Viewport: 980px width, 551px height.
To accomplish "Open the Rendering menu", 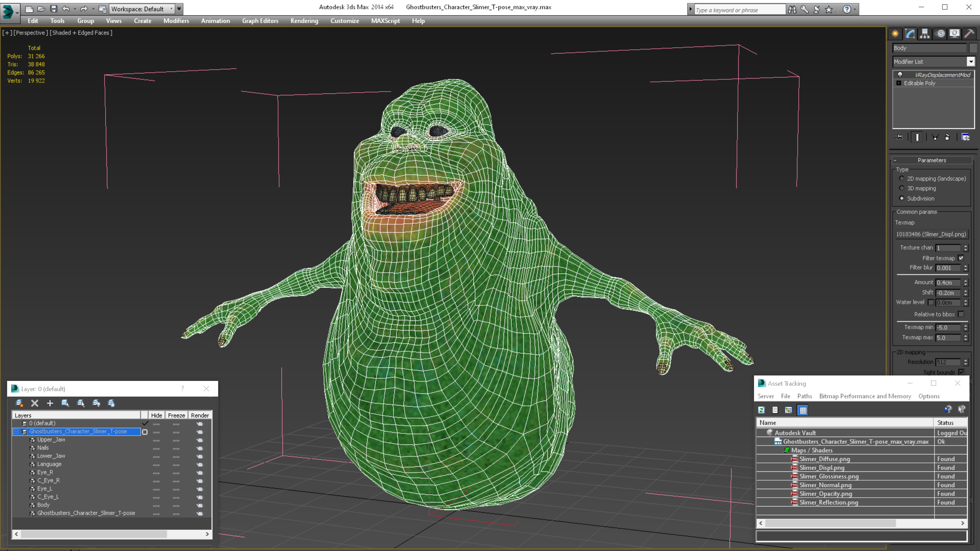I will [x=304, y=21].
